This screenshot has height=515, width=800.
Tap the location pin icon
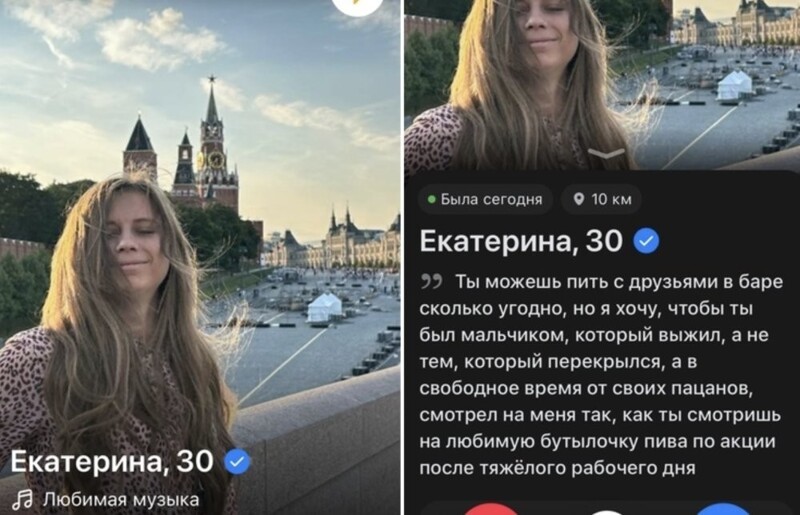[x=579, y=199]
